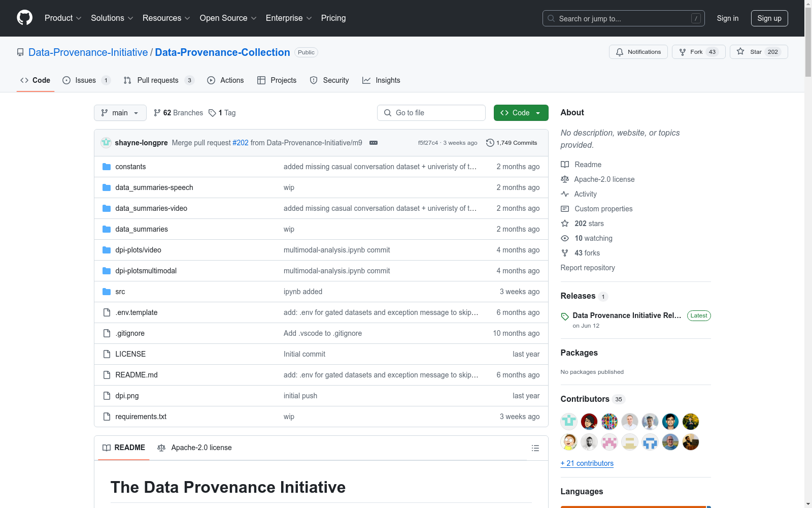The height and width of the screenshot is (508, 812).
Task: Open the Enterprise dropdown
Action: (x=289, y=18)
